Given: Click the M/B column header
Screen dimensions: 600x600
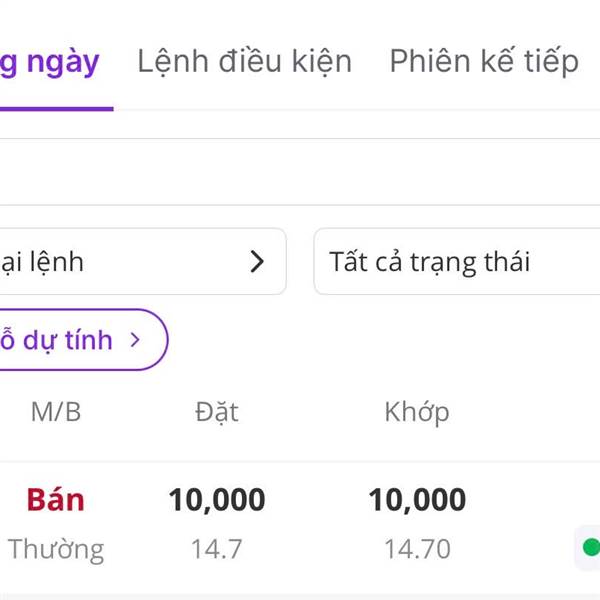Looking at the screenshot, I should pos(56,412).
